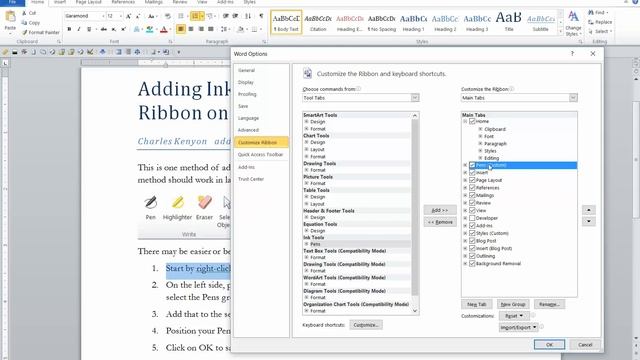Uncheck the Add-Ins checkbox
640x360 pixels.
pyautogui.click(x=472, y=225)
